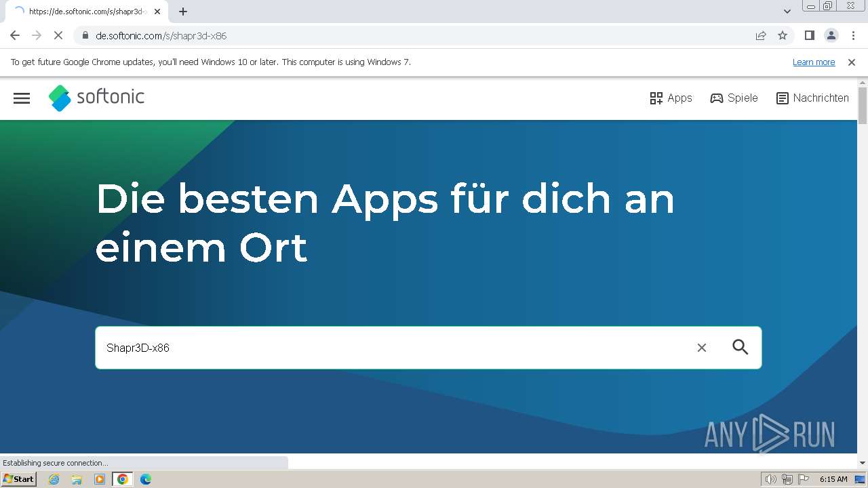This screenshot has height=488, width=868.
Task: Stop loading the page
Action: (58, 35)
